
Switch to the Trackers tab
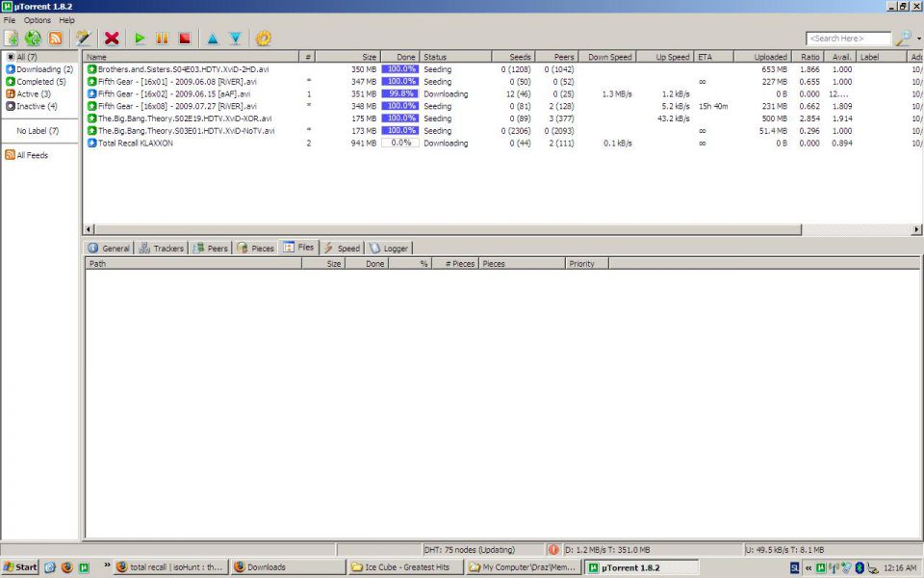(162, 249)
